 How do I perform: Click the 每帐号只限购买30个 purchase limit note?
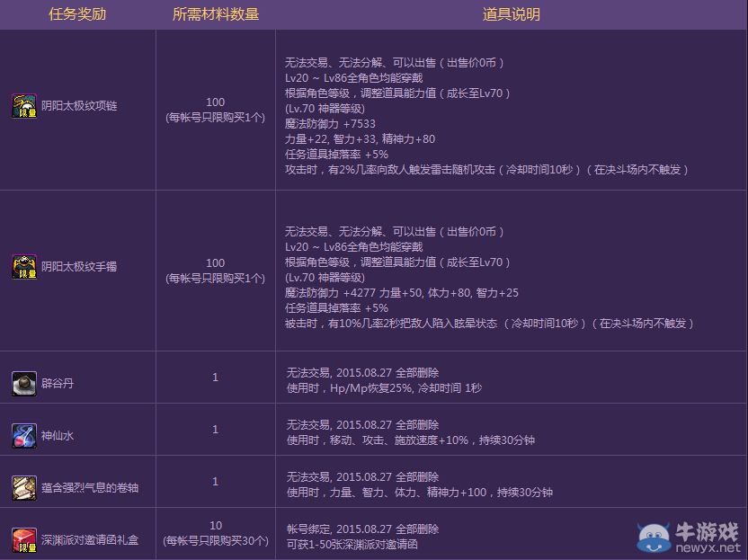[x=215, y=541]
